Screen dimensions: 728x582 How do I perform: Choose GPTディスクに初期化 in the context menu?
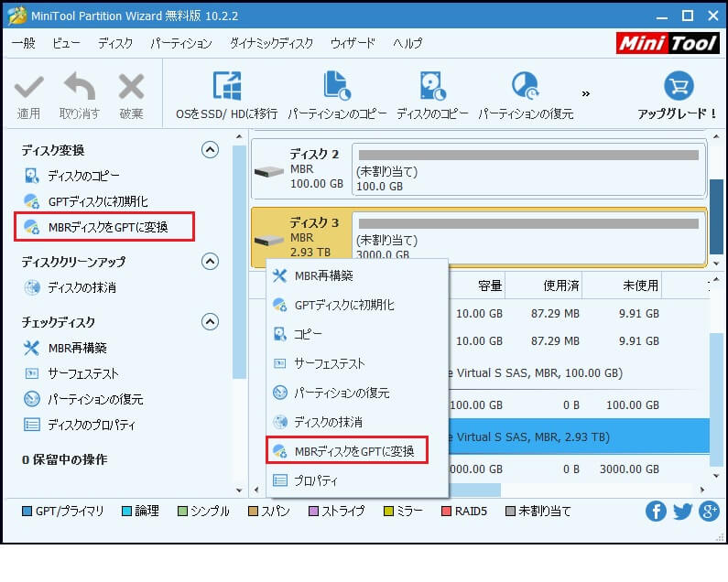click(x=357, y=305)
